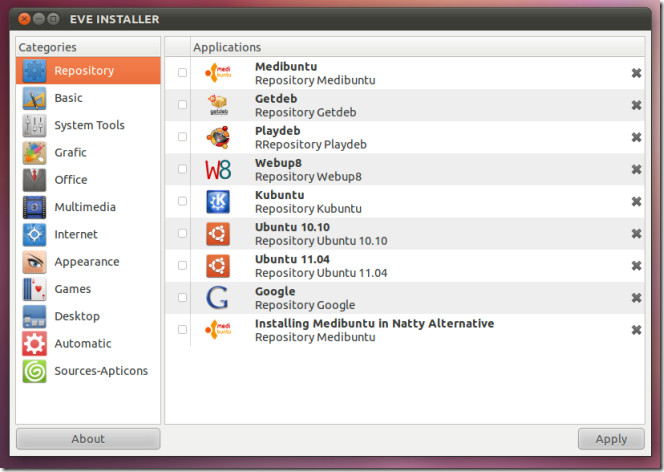
Task: Remove Kubuntu using its X icon
Action: point(636,201)
